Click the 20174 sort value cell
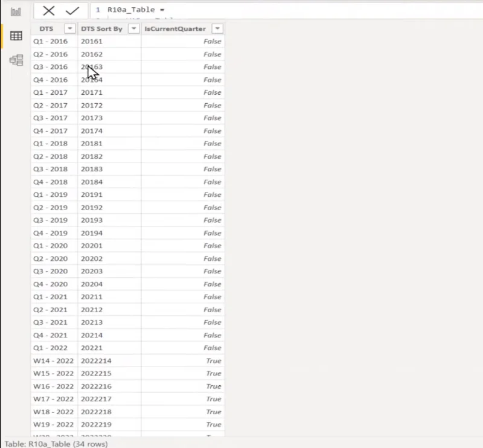Image resolution: width=483 pixels, height=448 pixels. pos(110,131)
